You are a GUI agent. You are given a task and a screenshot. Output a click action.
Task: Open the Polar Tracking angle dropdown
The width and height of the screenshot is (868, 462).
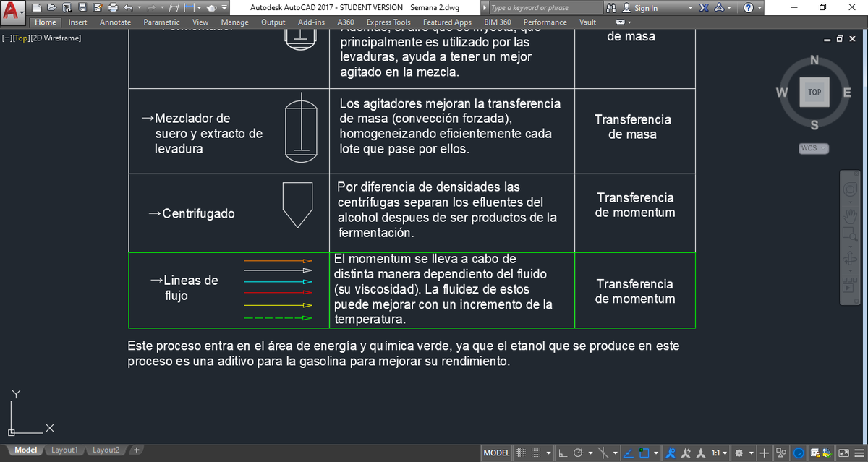tap(590, 453)
